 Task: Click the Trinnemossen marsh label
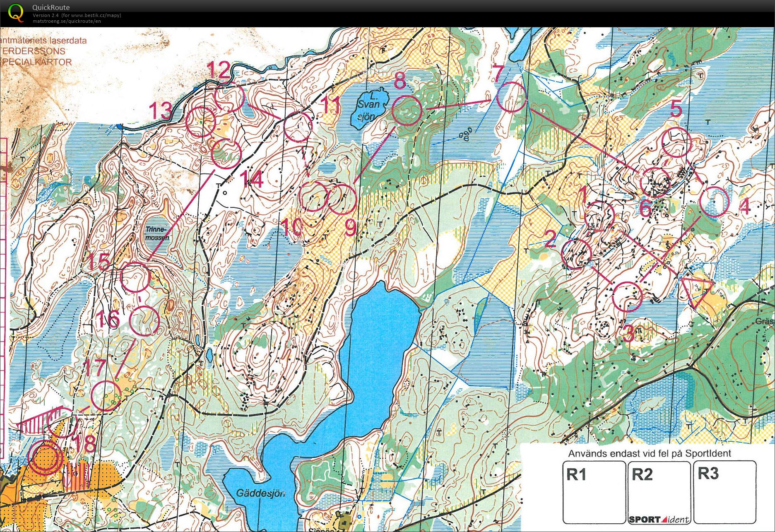click(157, 234)
